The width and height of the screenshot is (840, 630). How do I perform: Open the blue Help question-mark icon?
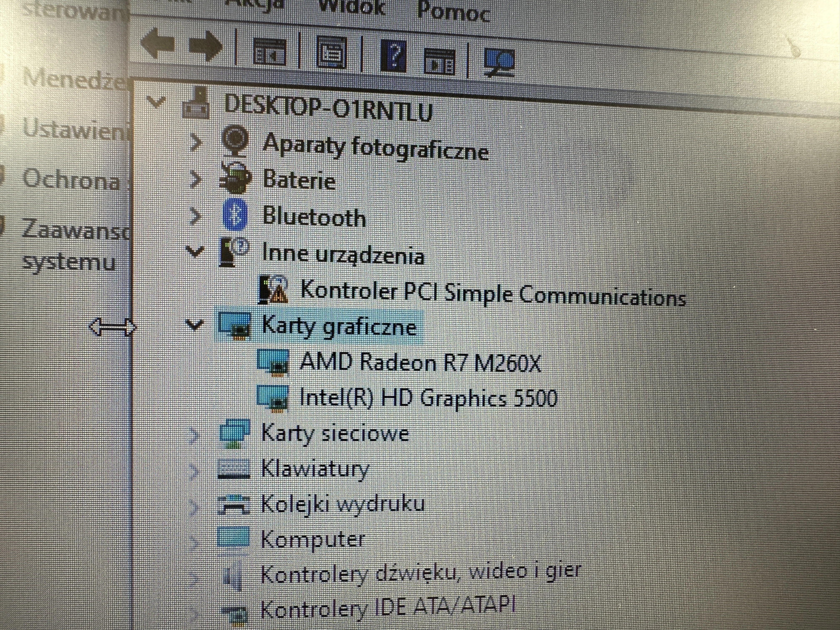click(393, 56)
